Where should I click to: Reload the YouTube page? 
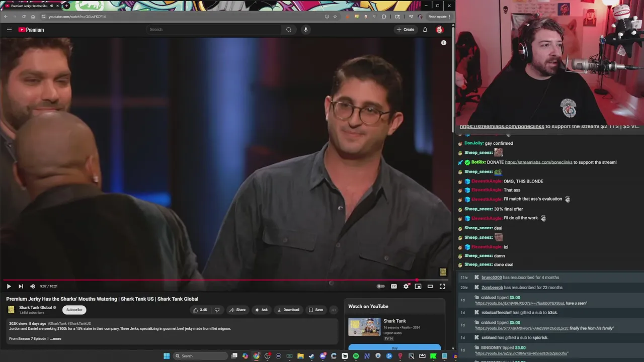tap(24, 17)
